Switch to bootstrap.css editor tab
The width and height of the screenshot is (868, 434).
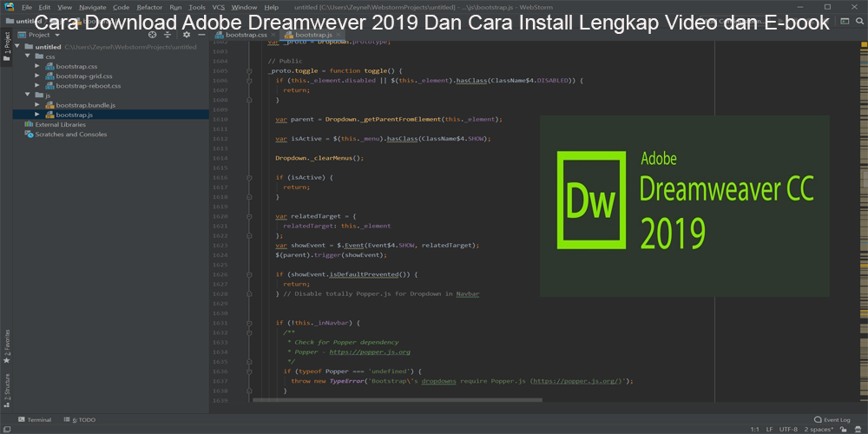[246, 35]
